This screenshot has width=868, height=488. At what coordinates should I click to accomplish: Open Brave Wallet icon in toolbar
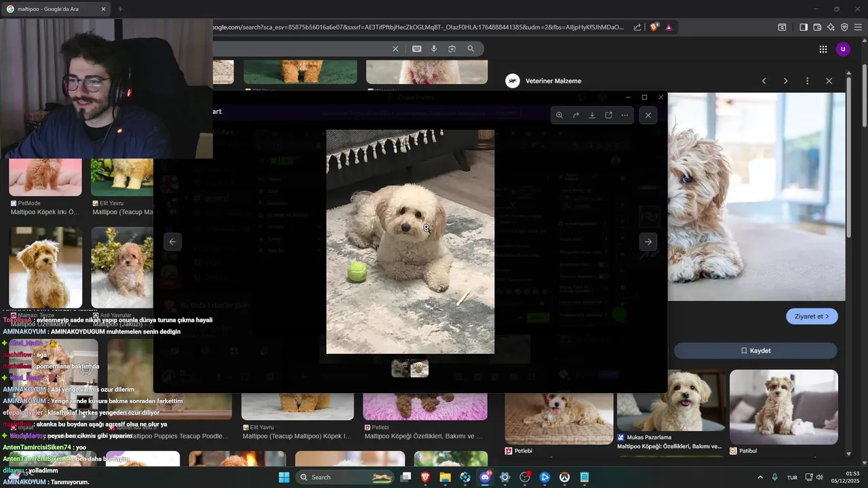pos(817,27)
